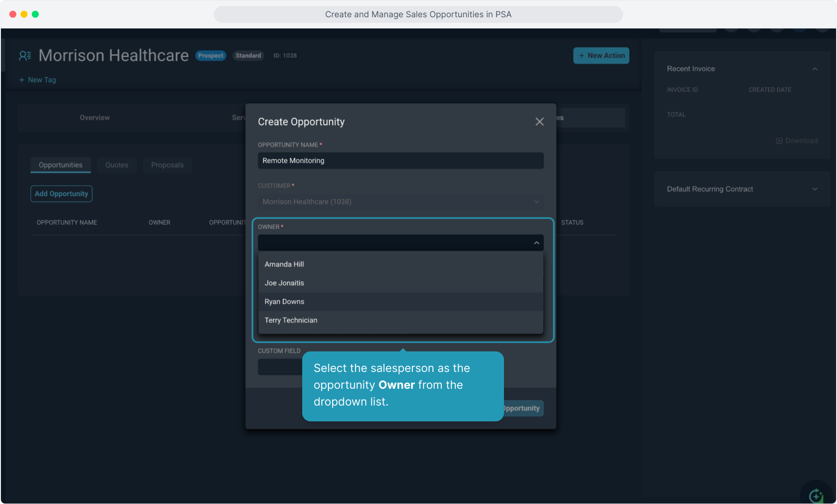Switch to the Proposals tab

point(167,165)
